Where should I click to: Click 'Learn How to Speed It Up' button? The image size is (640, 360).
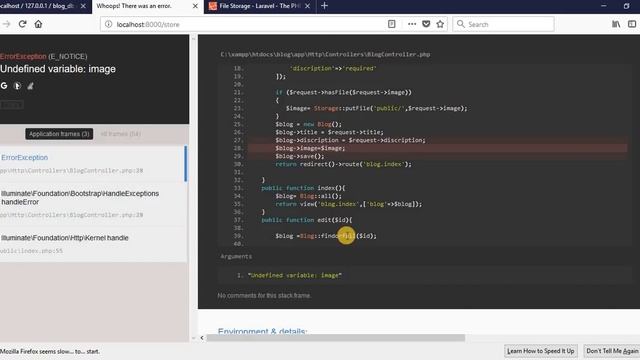(x=541, y=351)
